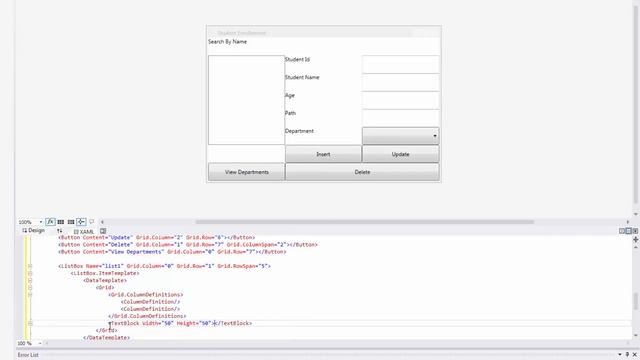Click the Age label
This screenshot has height=360, width=640.
tap(290, 96)
